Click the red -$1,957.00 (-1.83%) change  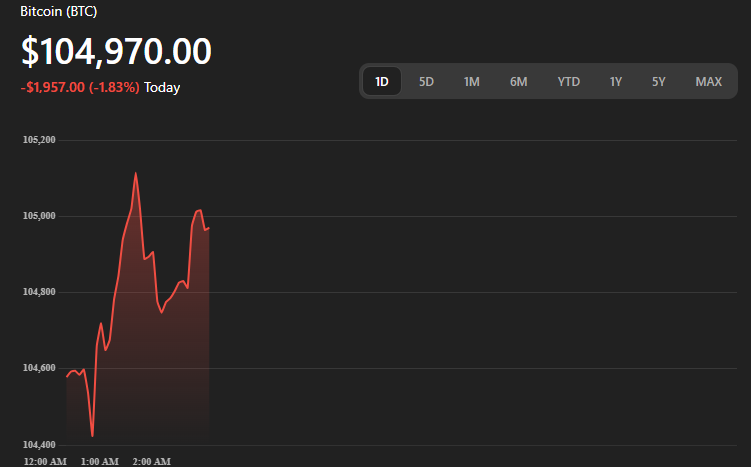(x=80, y=88)
